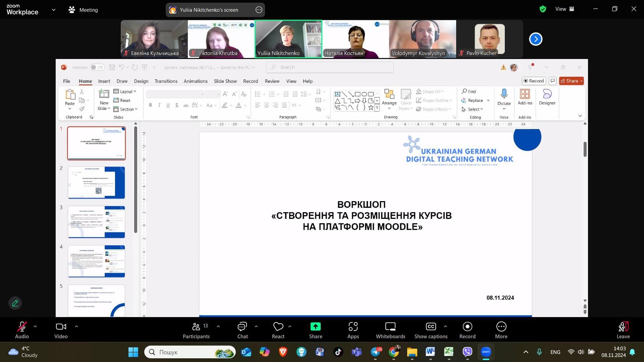This screenshot has height=362, width=644.
Task: Click the Bold formatting icon
Action: tap(151, 105)
